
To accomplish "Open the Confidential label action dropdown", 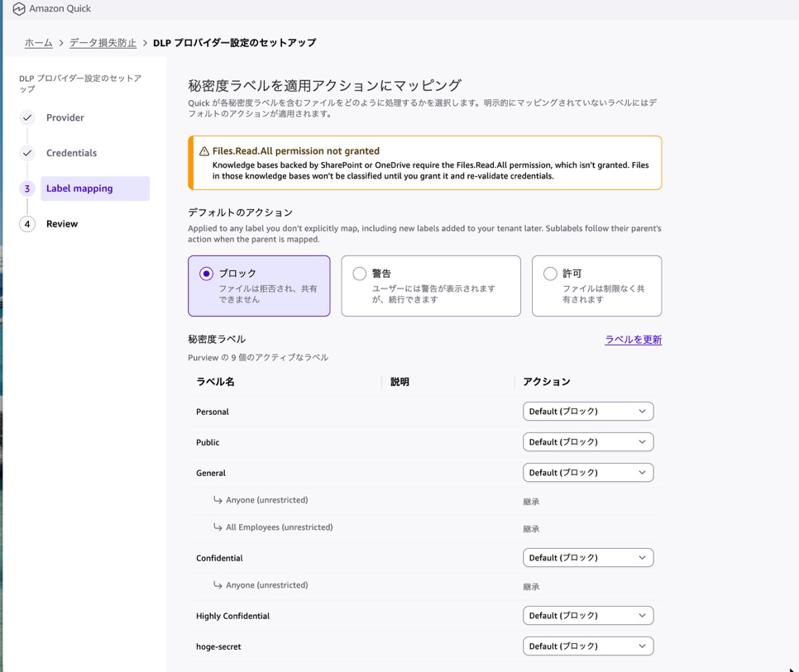I will (x=588, y=557).
